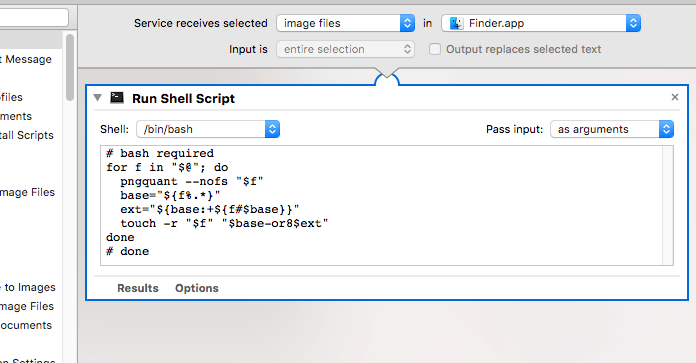The width and height of the screenshot is (696, 363).
Task: Open the 'as arguments' Pass input dropdown
Action: point(612,129)
